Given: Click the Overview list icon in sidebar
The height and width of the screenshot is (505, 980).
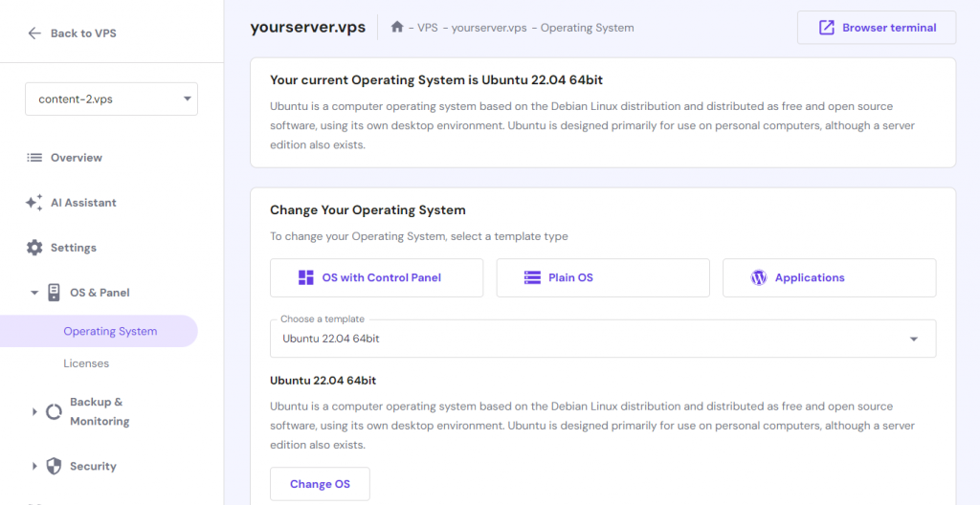Looking at the screenshot, I should coord(34,158).
